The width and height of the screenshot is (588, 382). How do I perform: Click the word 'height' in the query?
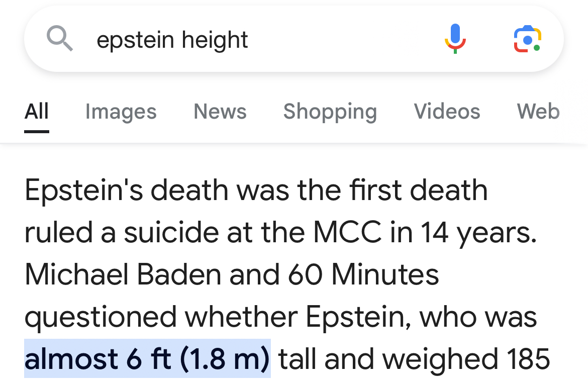tap(215, 40)
